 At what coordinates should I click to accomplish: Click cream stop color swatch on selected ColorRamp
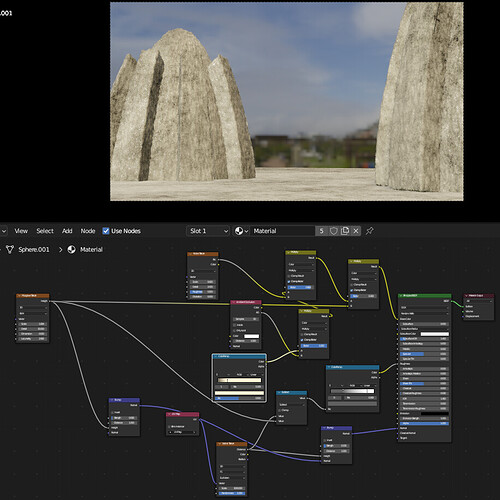tap(239, 393)
